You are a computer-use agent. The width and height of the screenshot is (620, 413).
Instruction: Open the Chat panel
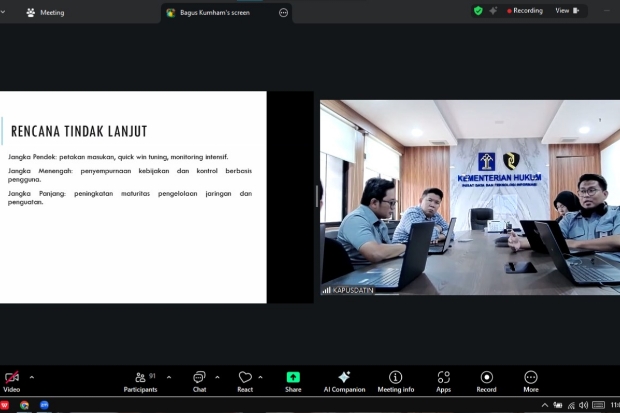click(199, 382)
